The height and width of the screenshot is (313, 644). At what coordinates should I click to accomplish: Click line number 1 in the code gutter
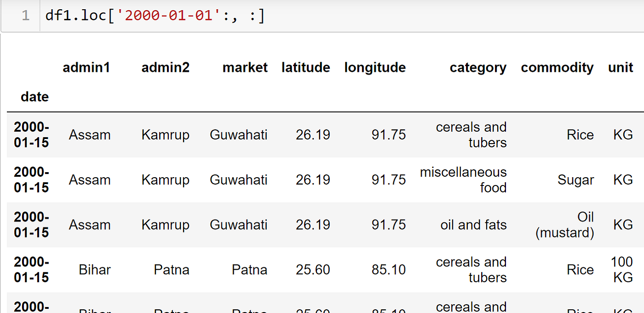coord(25,16)
